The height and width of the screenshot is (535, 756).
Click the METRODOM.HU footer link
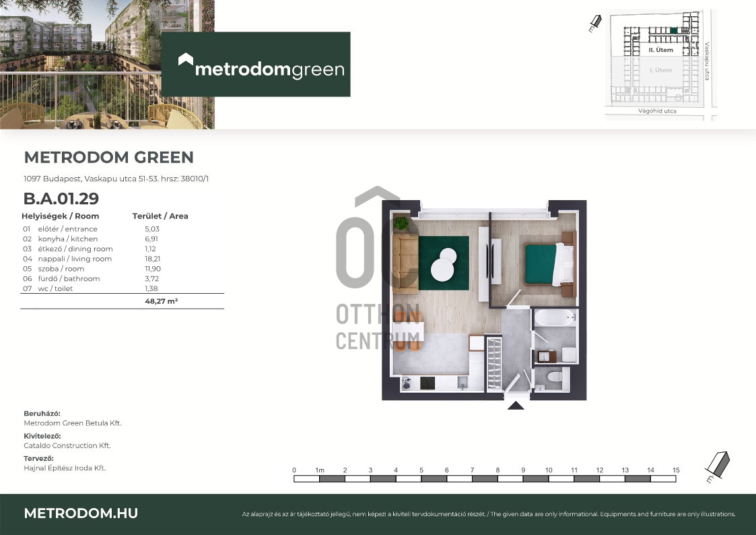click(x=81, y=513)
